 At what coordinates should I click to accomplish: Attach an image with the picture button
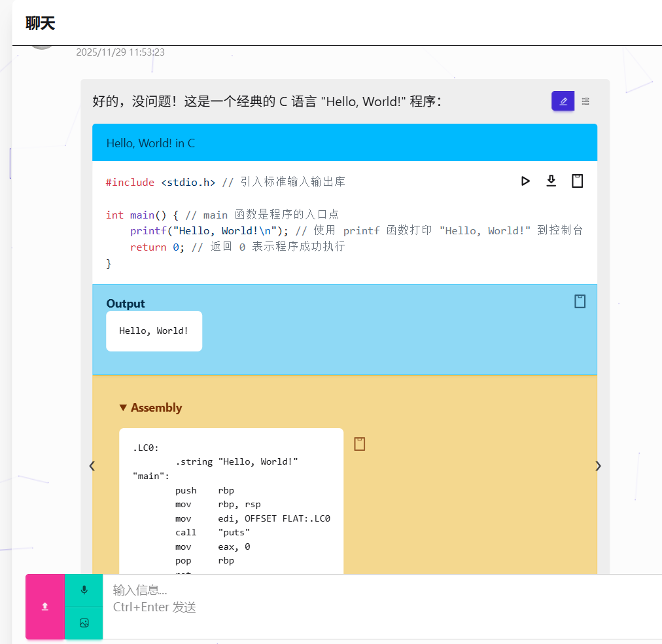[84, 623]
